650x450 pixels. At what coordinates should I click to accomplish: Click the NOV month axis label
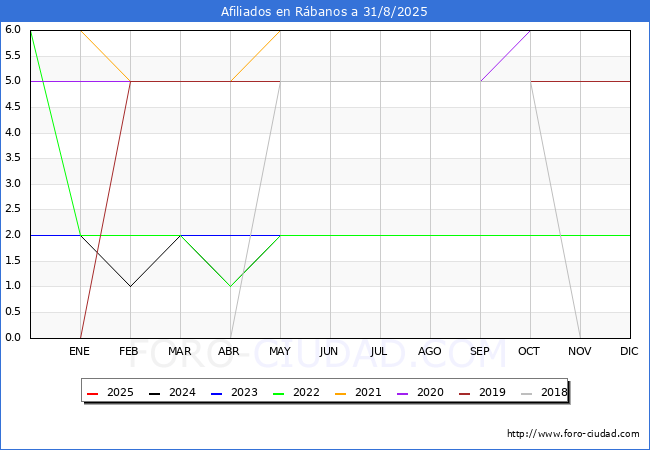coord(580,351)
